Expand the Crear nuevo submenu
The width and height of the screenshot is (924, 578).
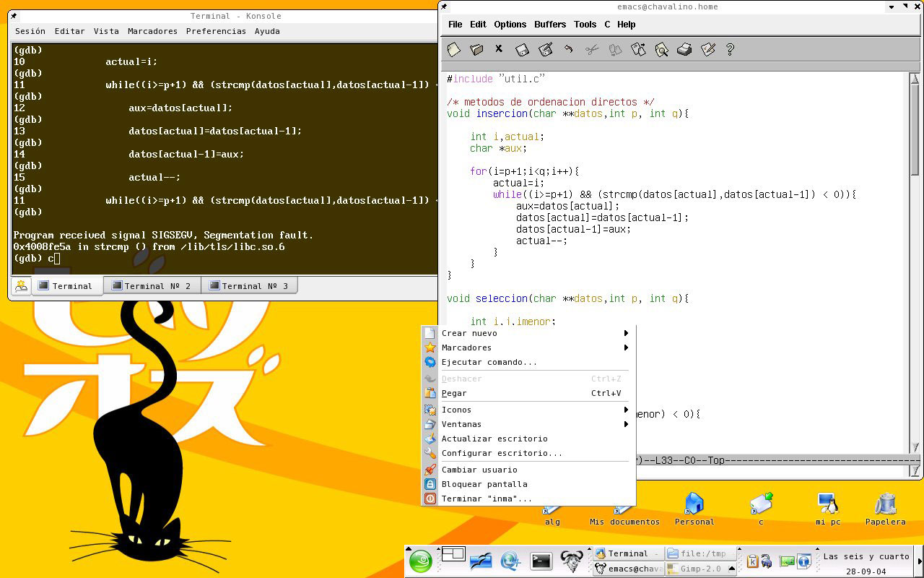(528, 333)
